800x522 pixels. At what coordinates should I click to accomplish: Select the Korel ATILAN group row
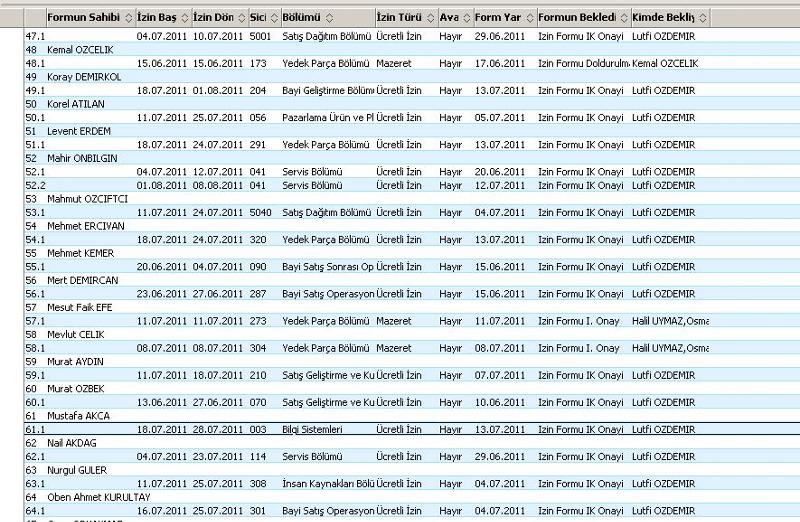(x=412, y=104)
